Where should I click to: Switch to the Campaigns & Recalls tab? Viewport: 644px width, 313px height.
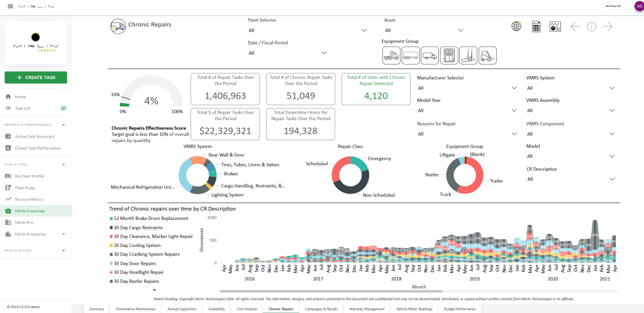coord(321,309)
